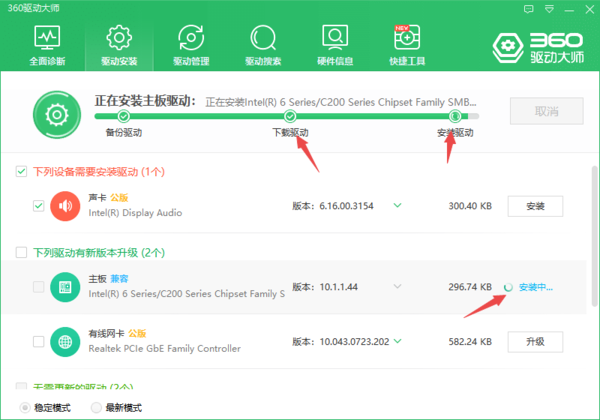The image size is (600, 420).
Task: Toggle the 下列设备需要安装驱动 group checkbox
Action: [x=21, y=171]
